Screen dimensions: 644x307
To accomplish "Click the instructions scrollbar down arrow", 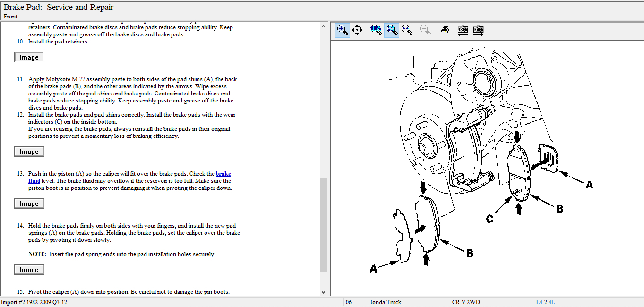I will pyautogui.click(x=323, y=292).
